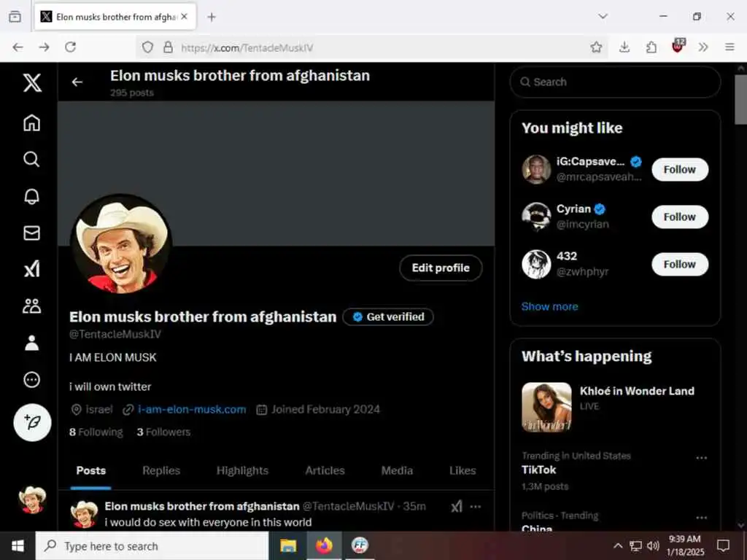Open File Explorer from taskbar
This screenshot has height=560, width=747.
click(288, 545)
